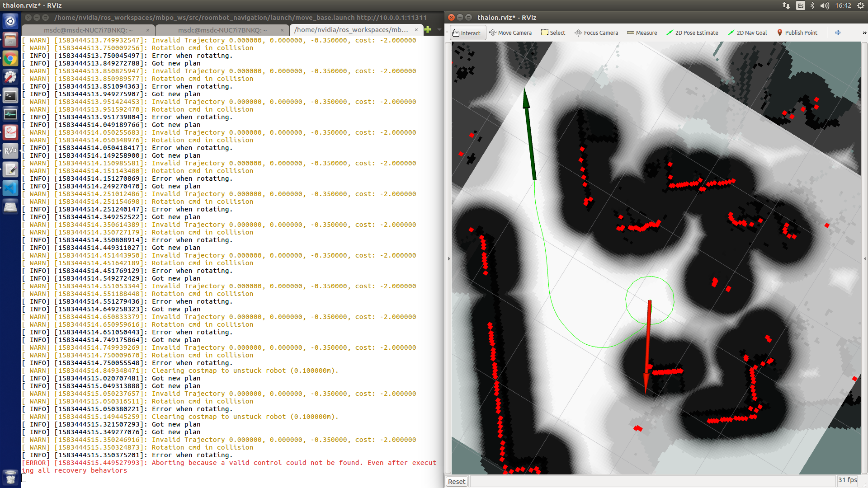Viewport: 868px width, 488px height.
Task: Close the first msdc terminal tab
Action: (148, 30)
